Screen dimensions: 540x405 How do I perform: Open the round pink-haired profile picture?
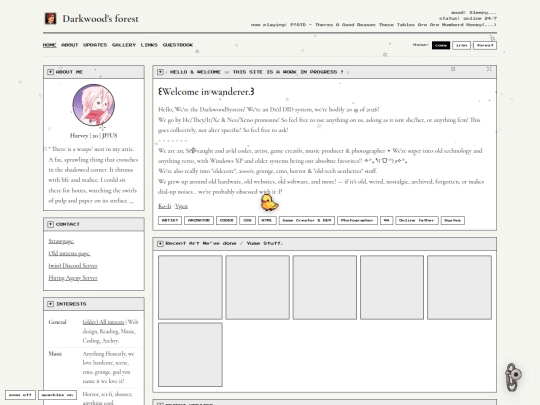[93, 105]
